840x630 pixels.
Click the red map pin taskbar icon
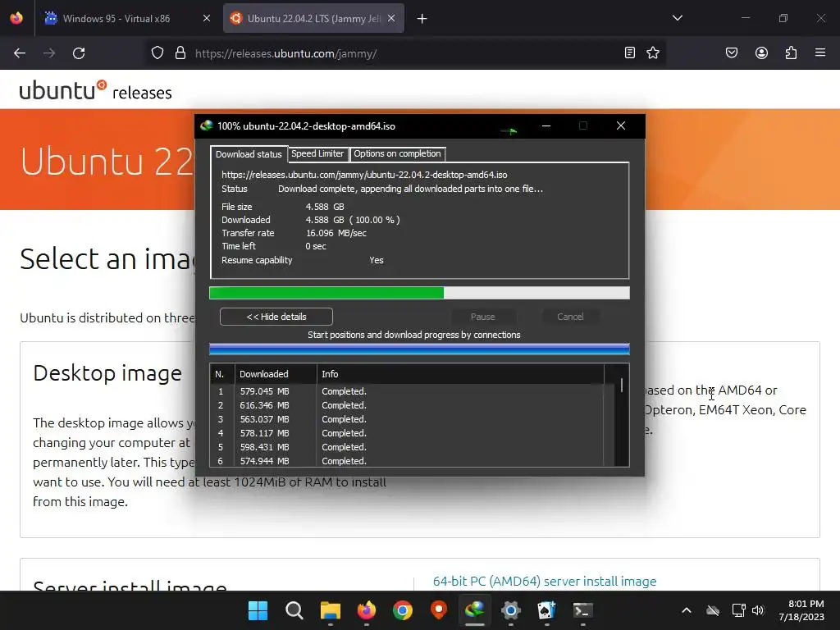(439, 610)
